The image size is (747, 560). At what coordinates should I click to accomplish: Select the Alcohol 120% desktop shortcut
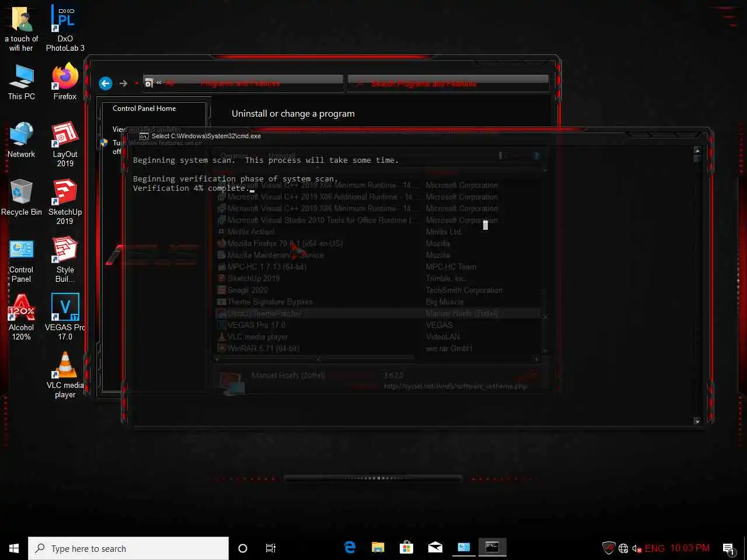coord(22,317)
